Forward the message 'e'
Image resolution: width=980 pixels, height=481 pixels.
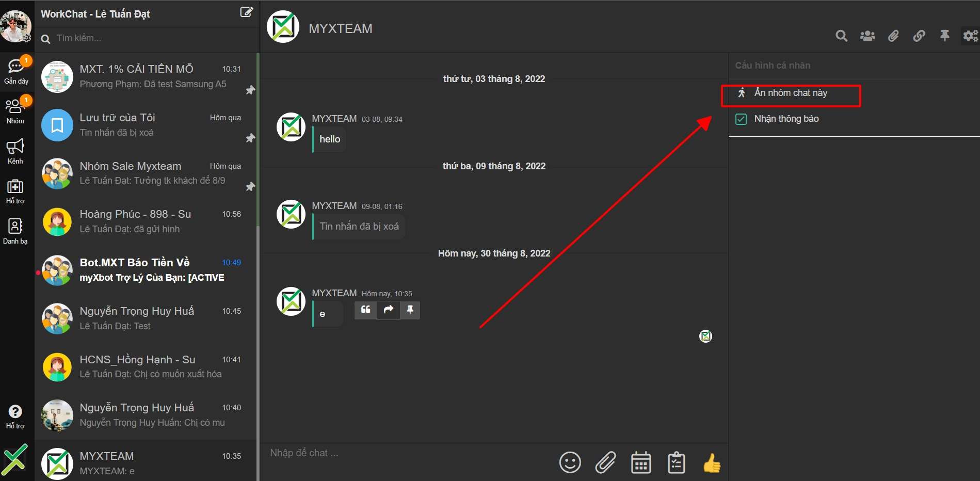coord(389,310)
